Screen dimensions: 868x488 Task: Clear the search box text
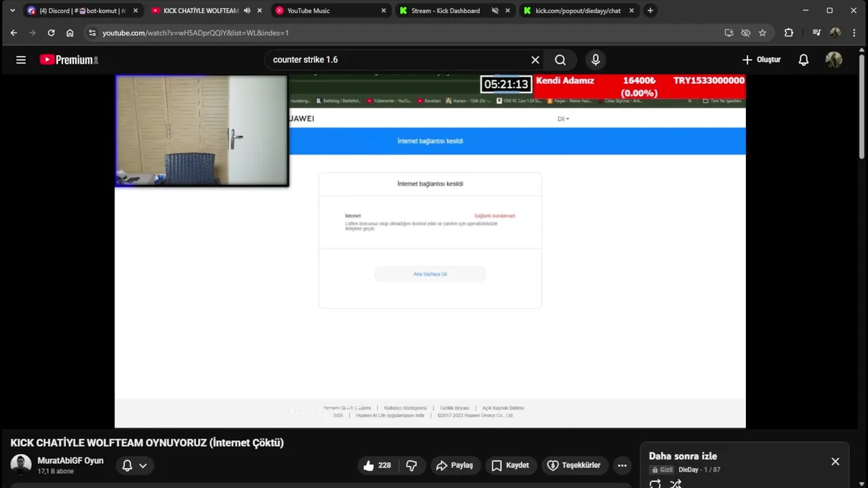click(x=535, y=60)
